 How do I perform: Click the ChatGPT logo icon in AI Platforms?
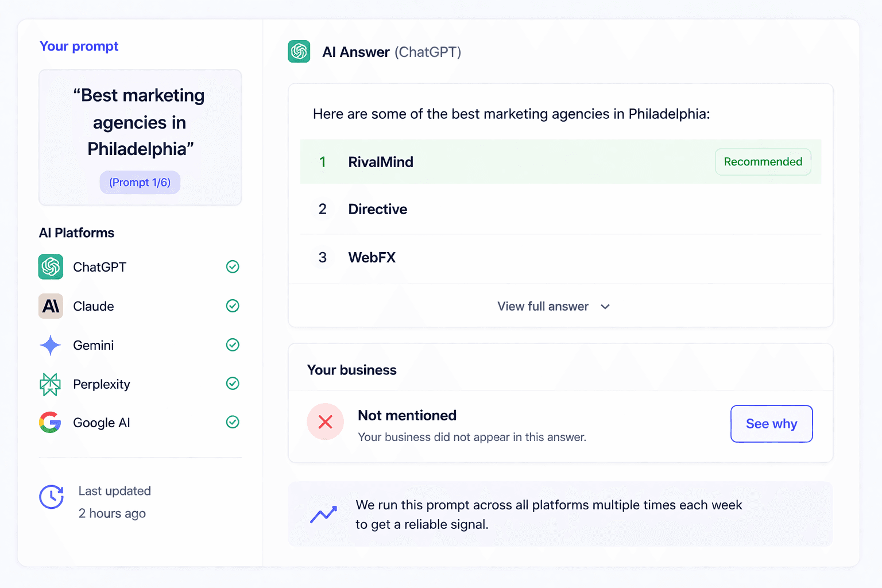(51, 266)
